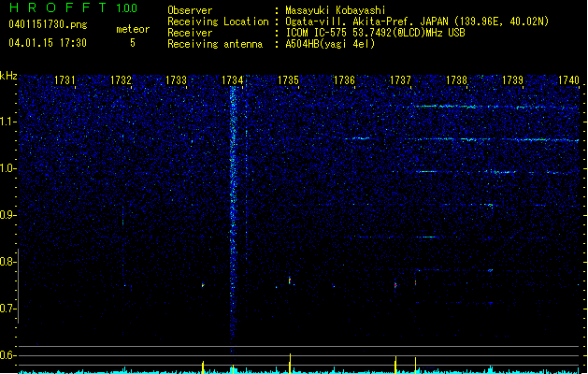Click the 0.8 kHz axis label

point(7,262)
